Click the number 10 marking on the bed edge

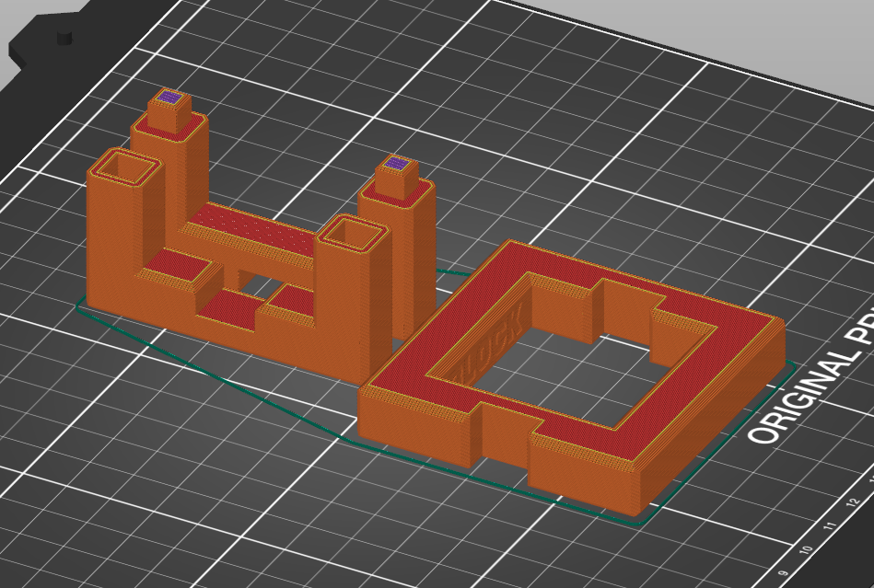click(807, 549)
